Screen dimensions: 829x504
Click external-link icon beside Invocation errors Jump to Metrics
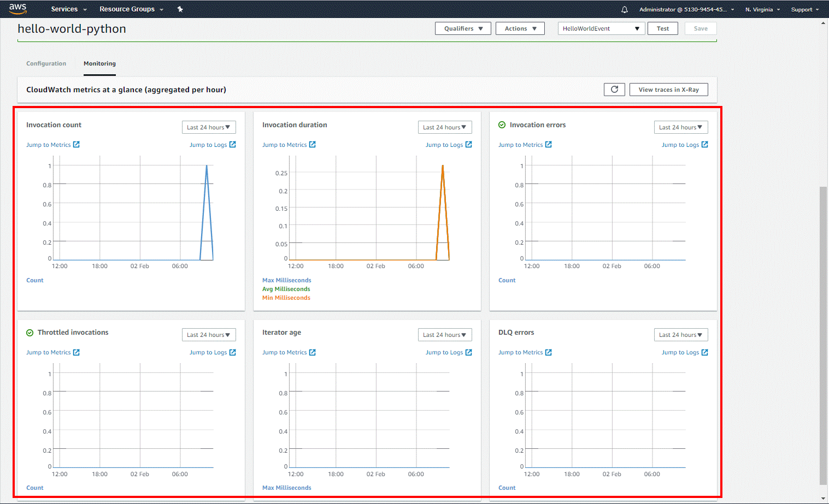click(549, 145)
